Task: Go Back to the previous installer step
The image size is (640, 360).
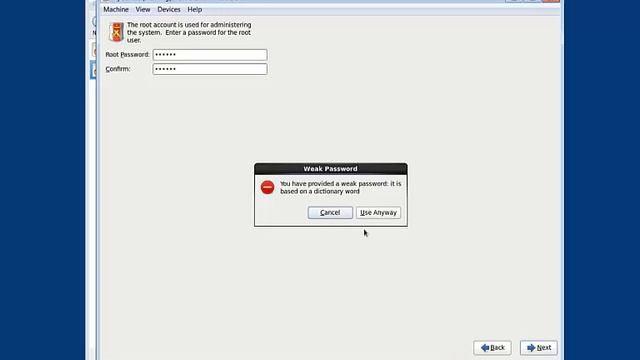Action: tap(492, 348)
